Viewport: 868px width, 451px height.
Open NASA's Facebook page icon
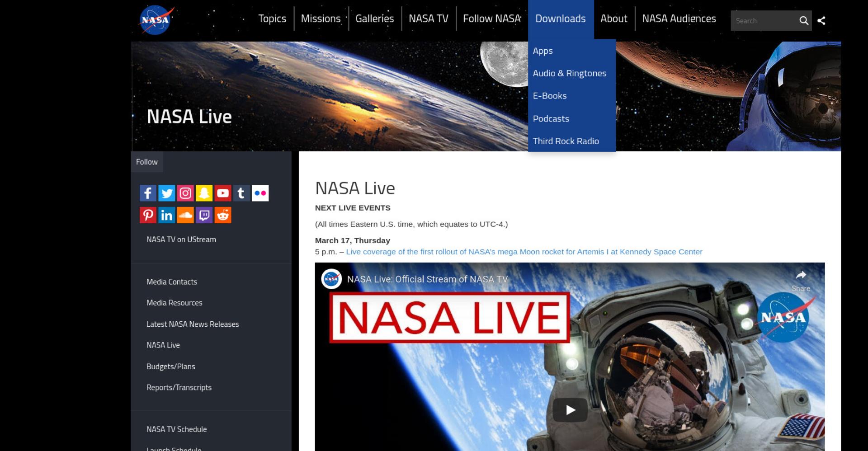[148, 193]
